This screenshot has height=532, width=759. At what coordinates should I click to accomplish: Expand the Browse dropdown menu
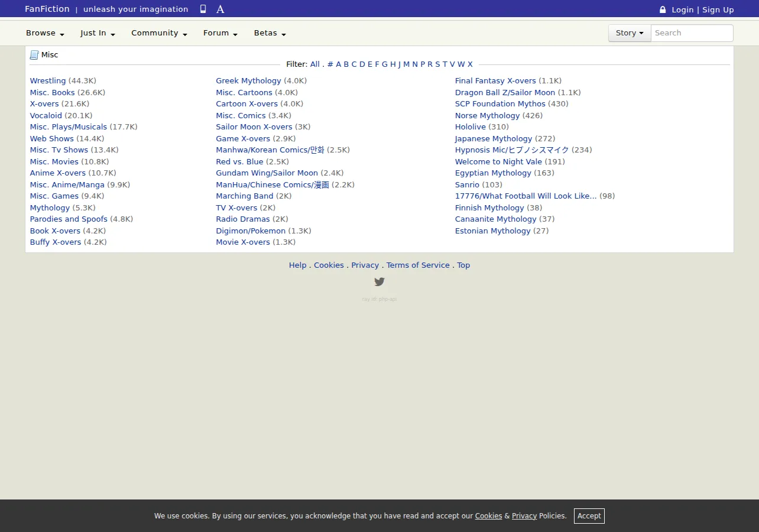(45, 33)
